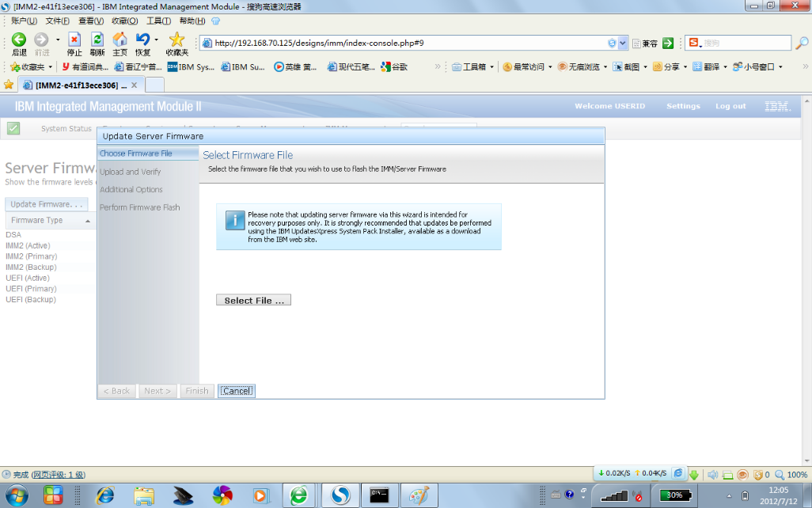
Task: Open the Home page icon
Action: [x=120, y=40]
